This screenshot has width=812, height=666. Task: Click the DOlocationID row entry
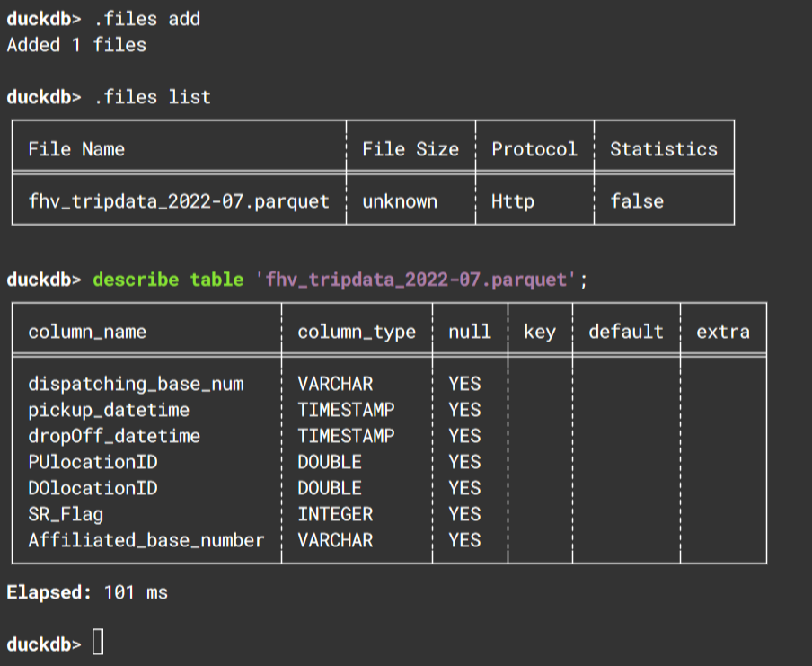tap(93, 488)
